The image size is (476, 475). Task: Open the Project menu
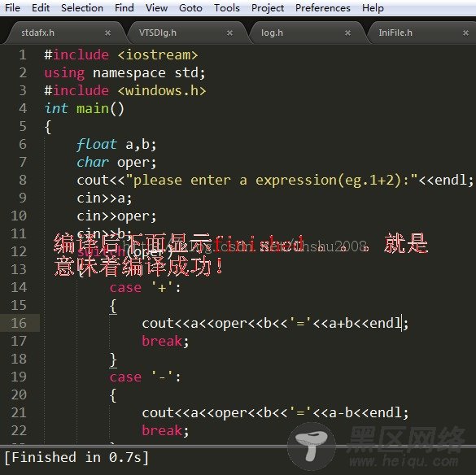[x=268, y=8]
